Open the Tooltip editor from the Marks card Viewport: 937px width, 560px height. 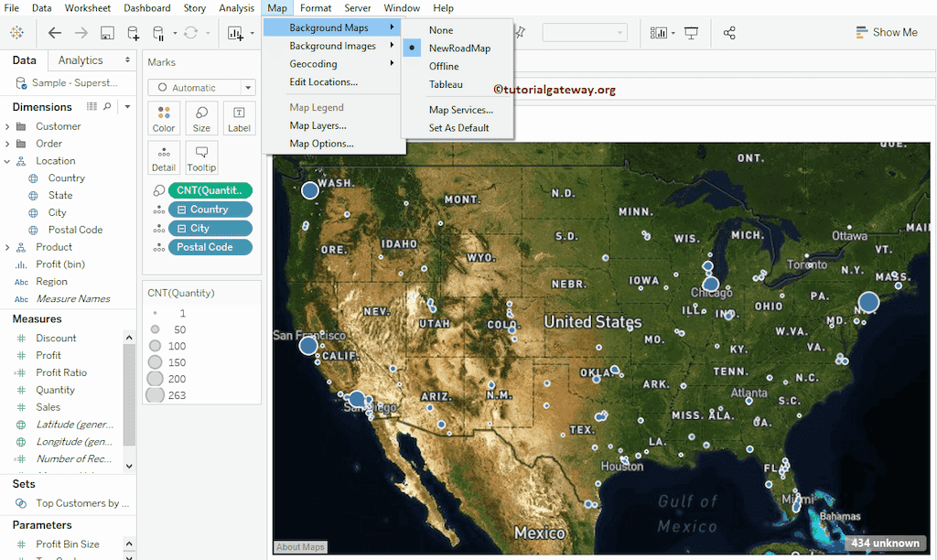pyautogui.click(x=201, y=157)
